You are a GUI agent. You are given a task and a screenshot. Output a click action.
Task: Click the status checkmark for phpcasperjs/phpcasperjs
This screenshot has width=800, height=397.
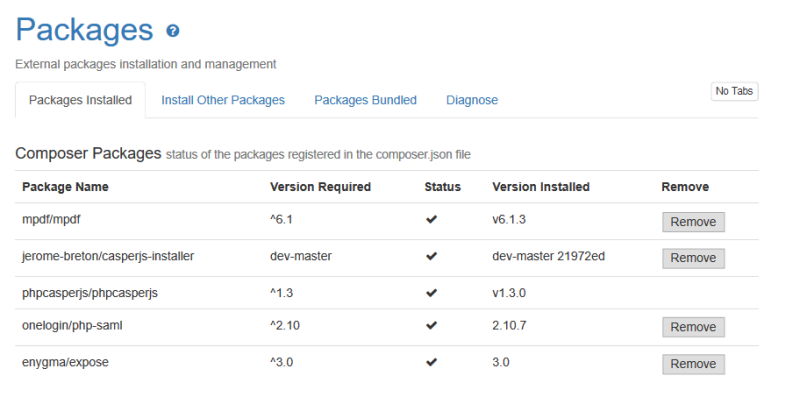432,293
